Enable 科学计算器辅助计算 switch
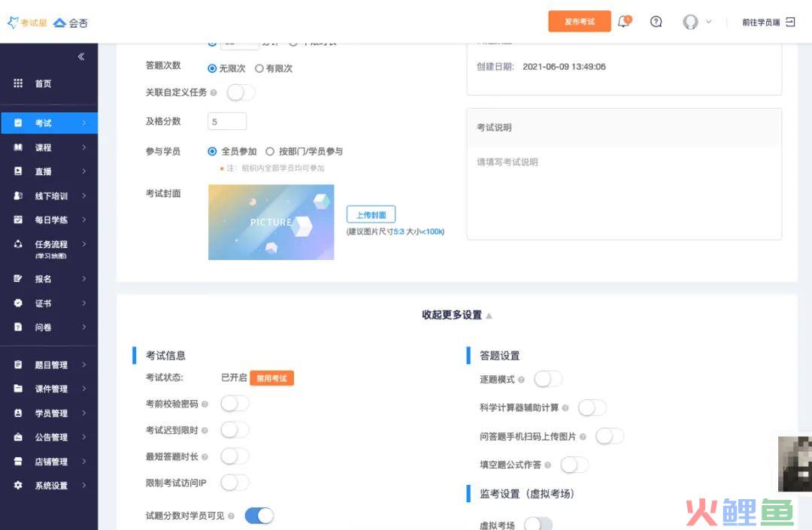 (592, 408)
